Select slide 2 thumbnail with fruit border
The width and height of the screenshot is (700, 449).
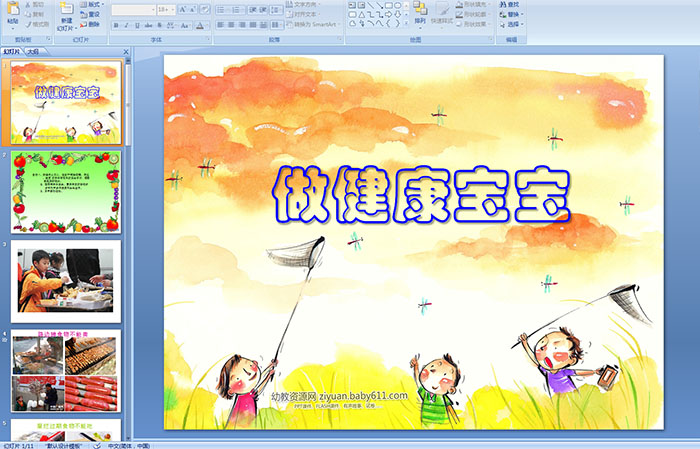click(x=66, y=192)
